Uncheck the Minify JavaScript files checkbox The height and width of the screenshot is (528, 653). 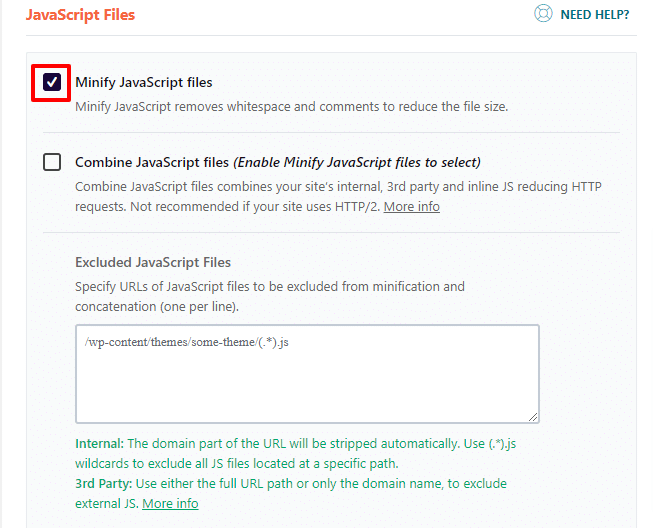(x=52, y=82)
